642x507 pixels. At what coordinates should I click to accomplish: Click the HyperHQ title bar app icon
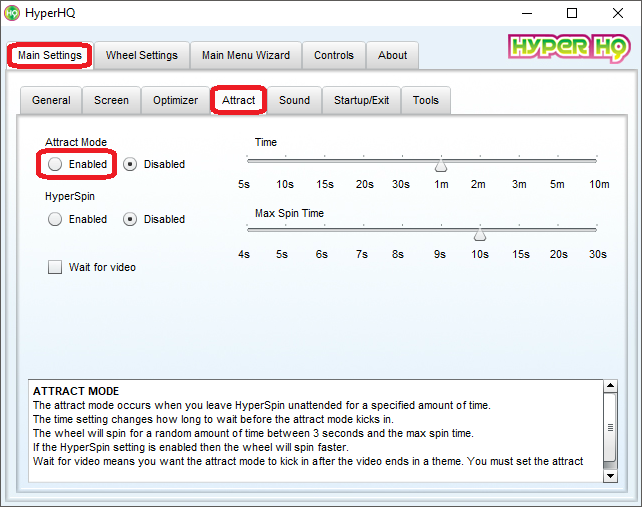coord(12,13)
